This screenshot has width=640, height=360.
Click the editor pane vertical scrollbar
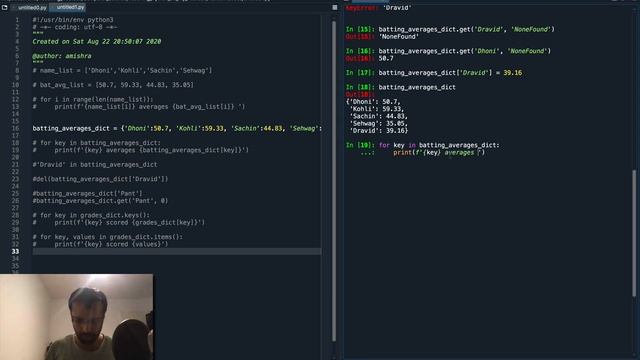coord(334,180)
